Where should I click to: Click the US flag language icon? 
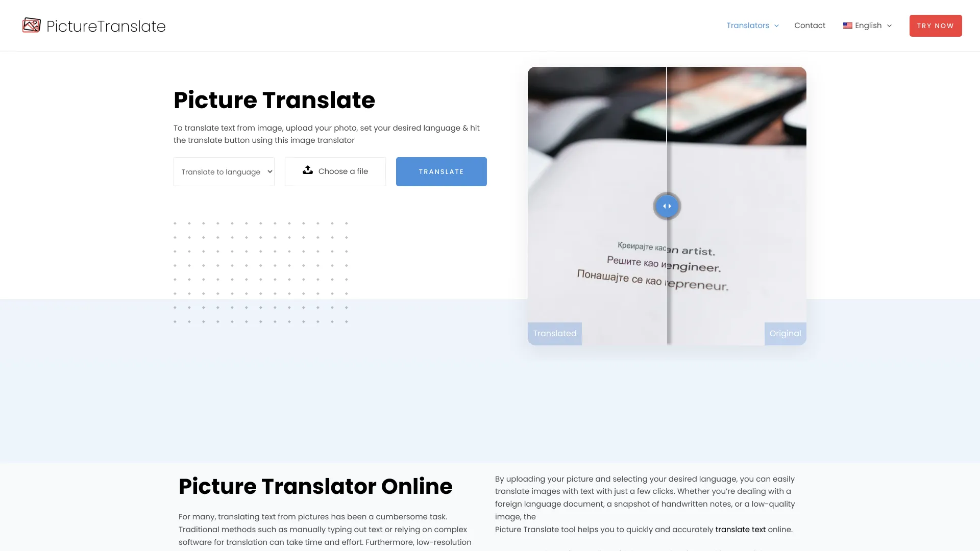pos(847,25)
